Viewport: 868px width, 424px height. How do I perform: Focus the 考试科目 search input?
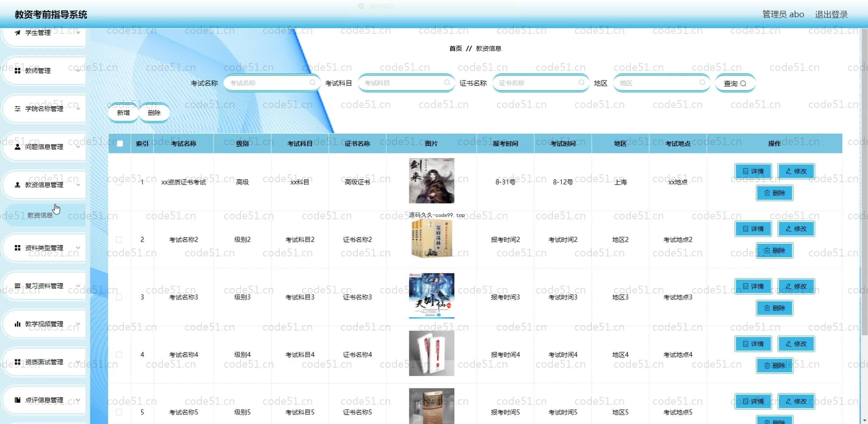coord(406,83)
